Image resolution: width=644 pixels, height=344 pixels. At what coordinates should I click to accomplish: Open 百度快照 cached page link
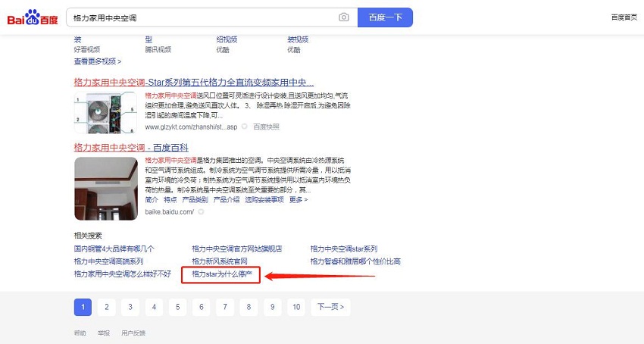pos(266,127)
